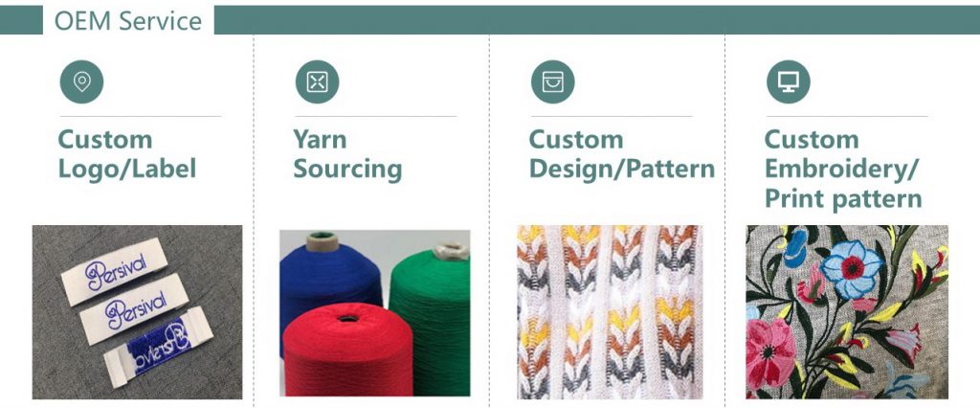Click the Custom Embroidery/Print pattern heading
980x408 pixels.
[843, 169]
